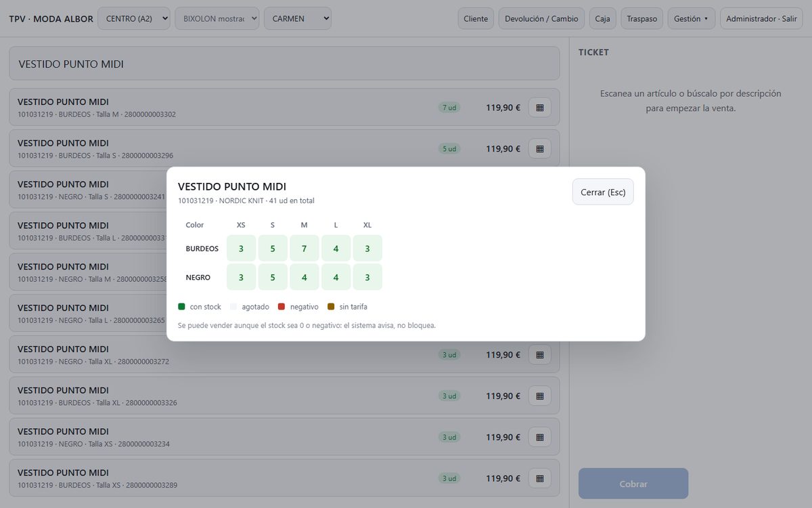
Task: Close the stock dialog with Cerrar (Esc)
Action: [603, 192]
